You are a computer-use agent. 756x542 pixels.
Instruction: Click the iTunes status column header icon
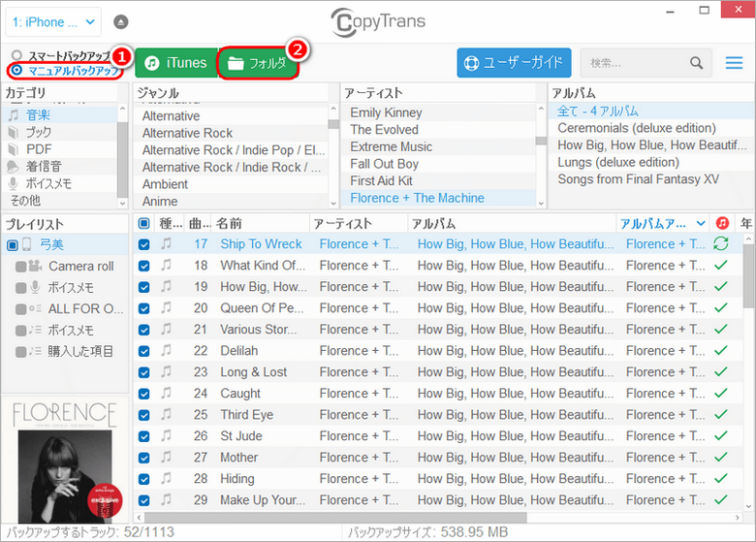pyautogui.click(x=722, y=223)
